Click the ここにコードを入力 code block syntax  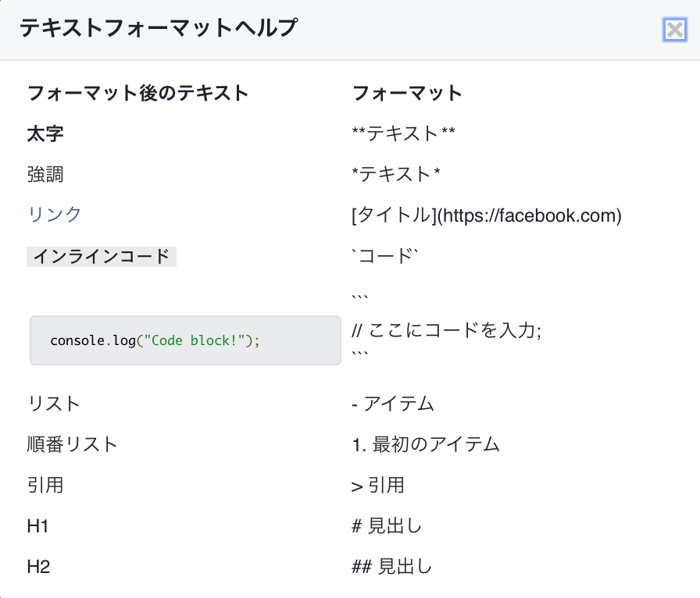[x=447, y=330]
